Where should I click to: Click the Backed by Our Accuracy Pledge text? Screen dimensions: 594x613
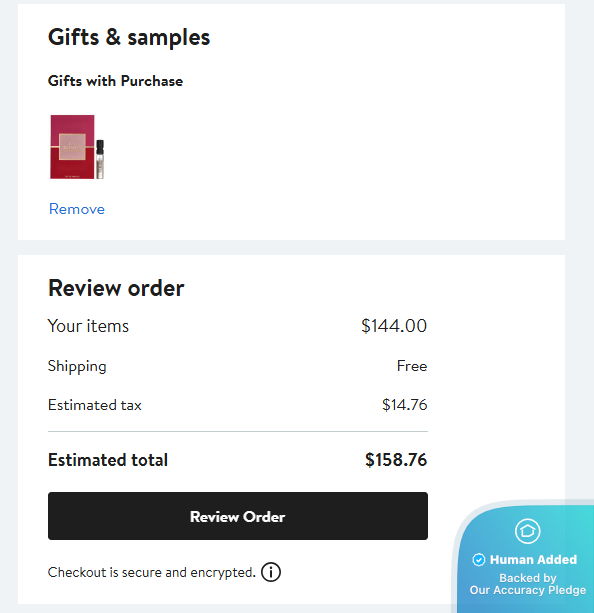pos(528,584)
